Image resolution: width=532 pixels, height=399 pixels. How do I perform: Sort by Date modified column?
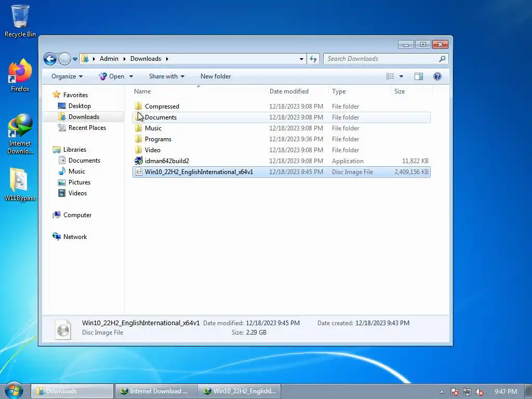click(x=297, y=91)
